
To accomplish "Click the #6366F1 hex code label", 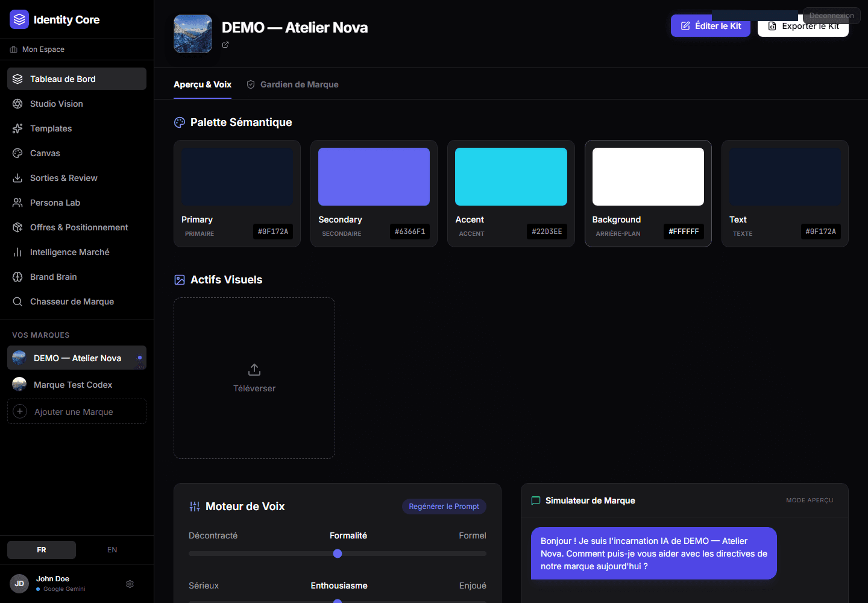I will 410,232.
